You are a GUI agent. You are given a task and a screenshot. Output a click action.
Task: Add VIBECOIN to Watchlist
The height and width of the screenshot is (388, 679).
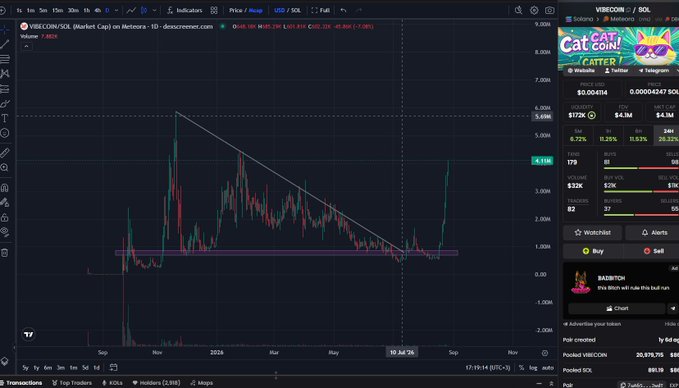pyautogui.click(x=592, y=233)
